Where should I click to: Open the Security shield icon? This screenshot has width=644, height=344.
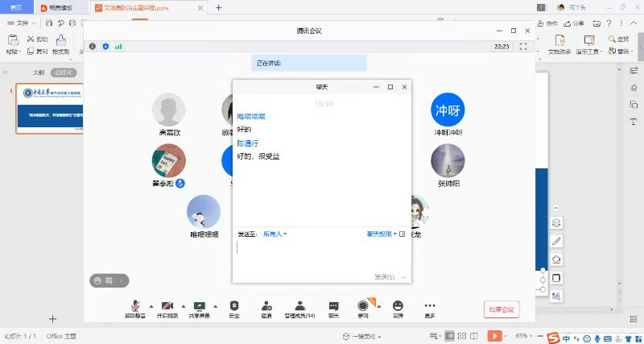pos(234,306)
